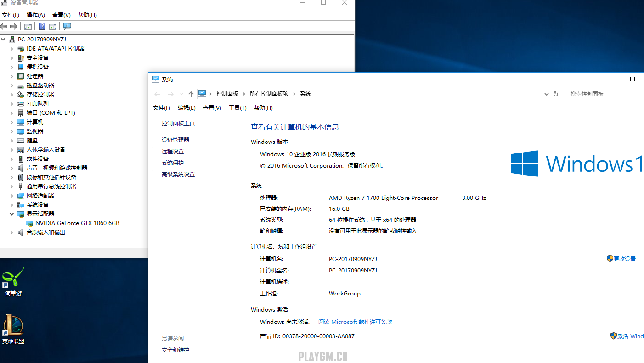Open 控制面板主页 link
Viewport: 644px width, 363px height.
click(x=178, y=124)
